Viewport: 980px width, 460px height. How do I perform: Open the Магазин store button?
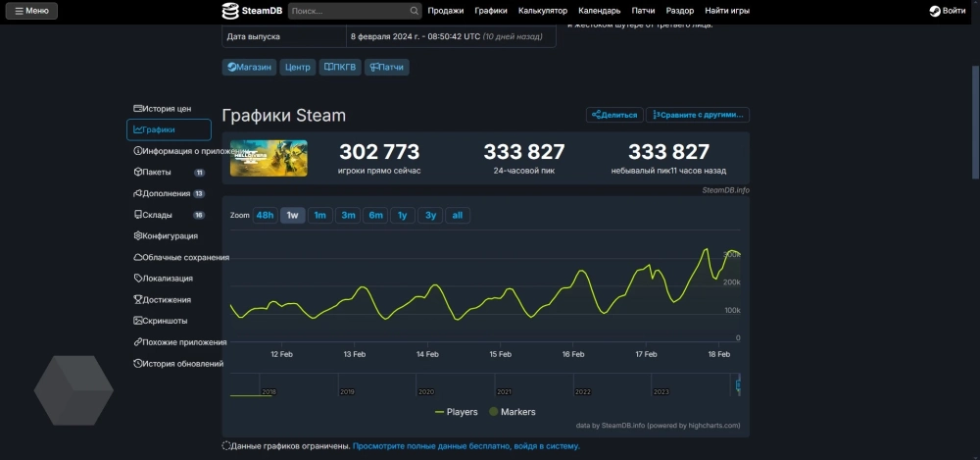tap(249, 68)
